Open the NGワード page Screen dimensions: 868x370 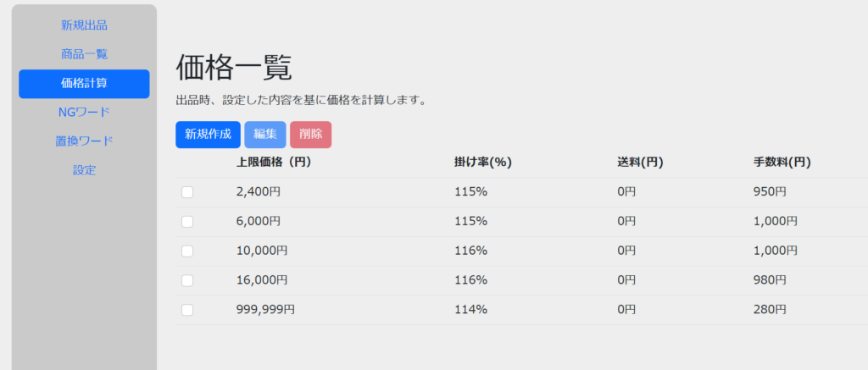[84, 112]
